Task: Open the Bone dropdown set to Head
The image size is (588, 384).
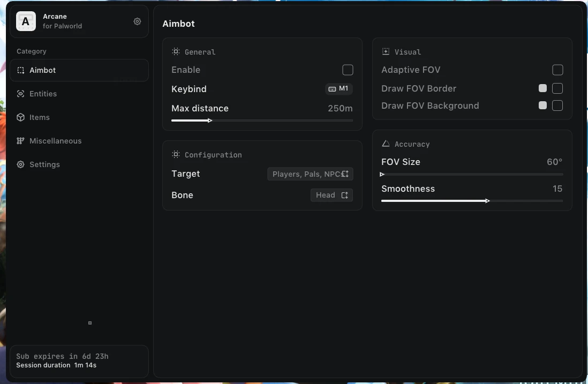Action: (x=331, y=195)
